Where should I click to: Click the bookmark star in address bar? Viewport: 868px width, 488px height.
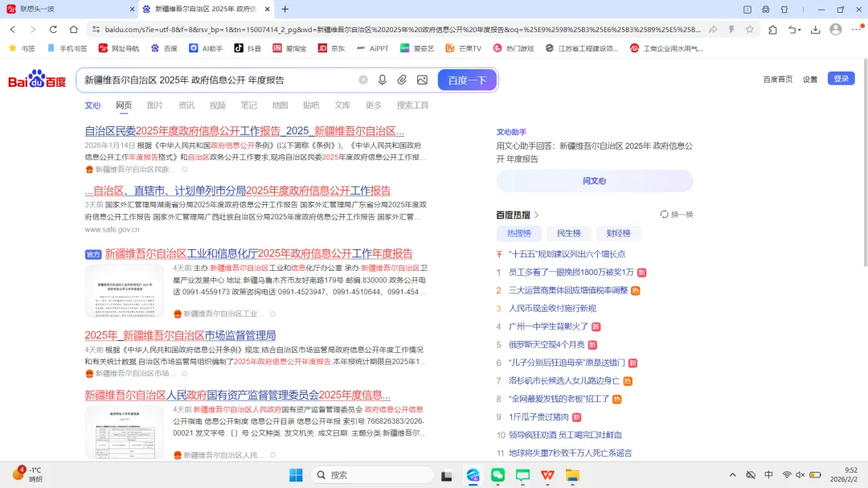coord(750,30)
